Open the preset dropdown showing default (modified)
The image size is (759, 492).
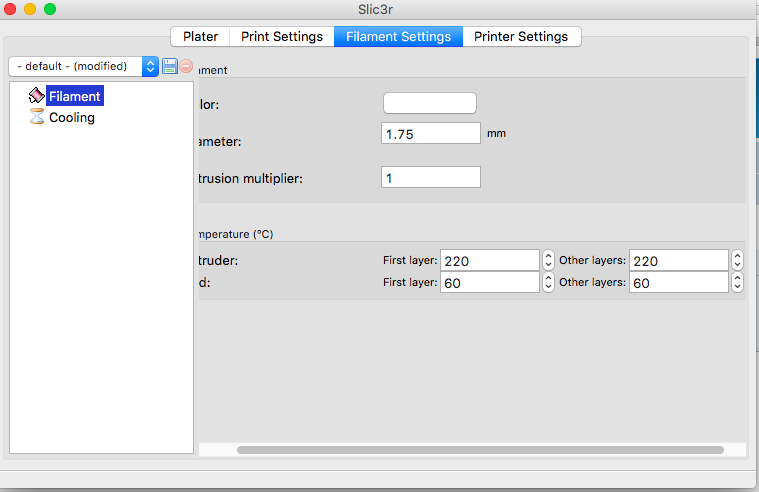click(x=83, y=66)
